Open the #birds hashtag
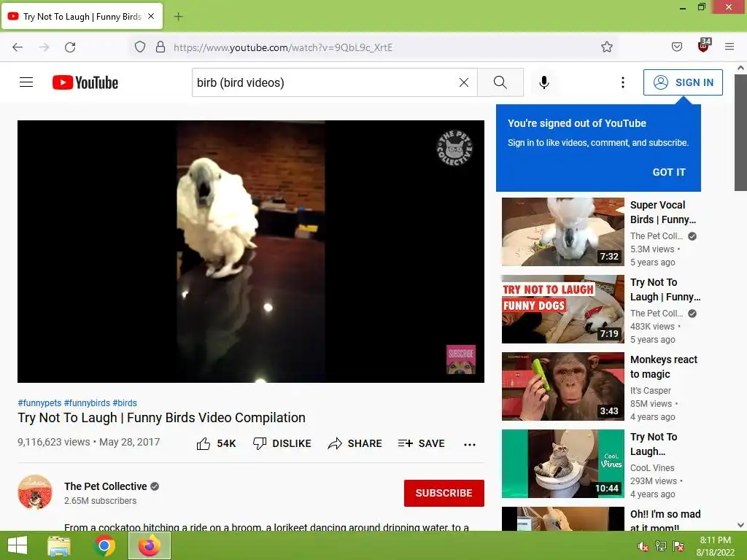 (x=125, y=402)
